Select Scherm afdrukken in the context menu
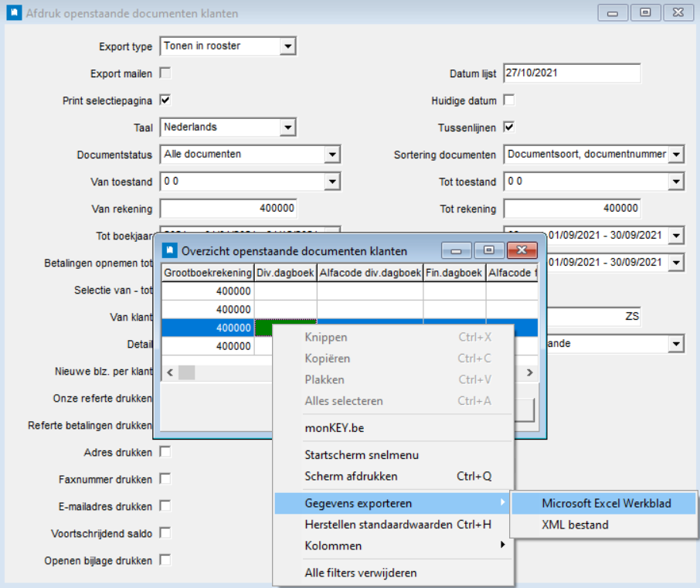The image size is (700, 588). [351, 476]
